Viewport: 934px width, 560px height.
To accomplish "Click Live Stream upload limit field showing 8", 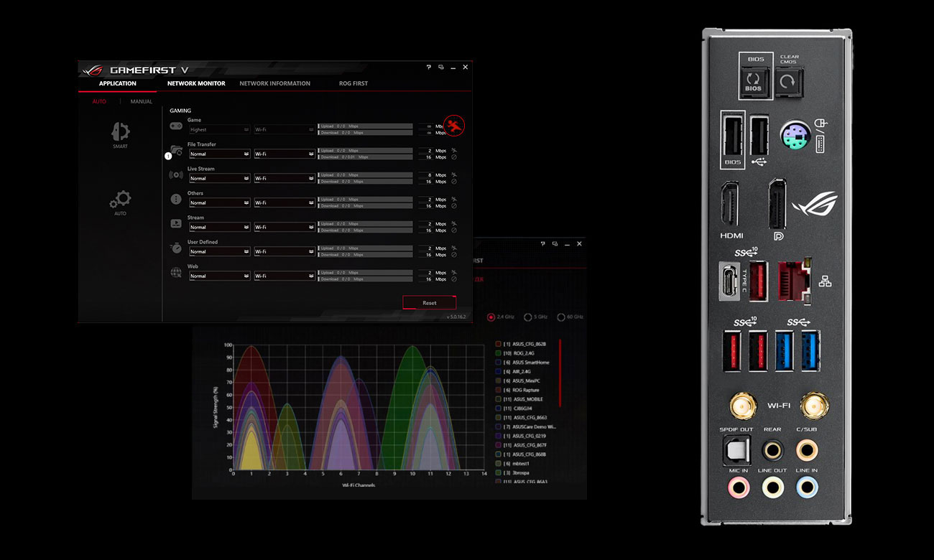I will tap(425, 175).
